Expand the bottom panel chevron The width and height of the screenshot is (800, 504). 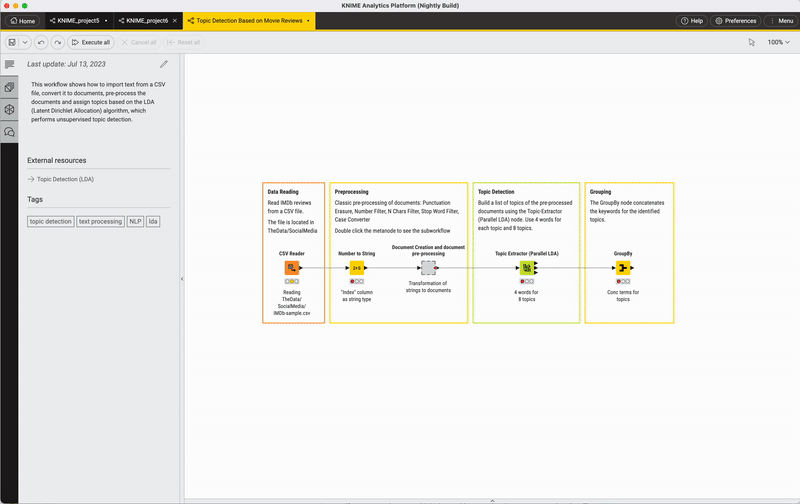(492, 501)
